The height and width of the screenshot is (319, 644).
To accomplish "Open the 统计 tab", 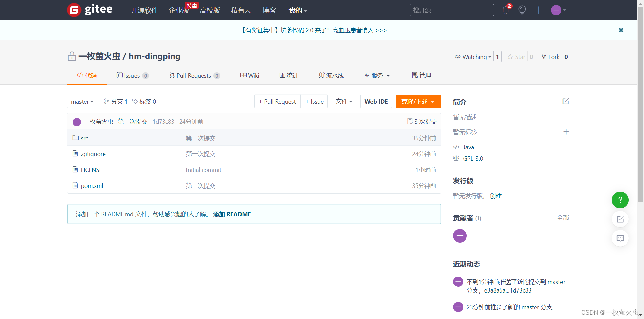I will pyautogui.click(x=289, y=75).
